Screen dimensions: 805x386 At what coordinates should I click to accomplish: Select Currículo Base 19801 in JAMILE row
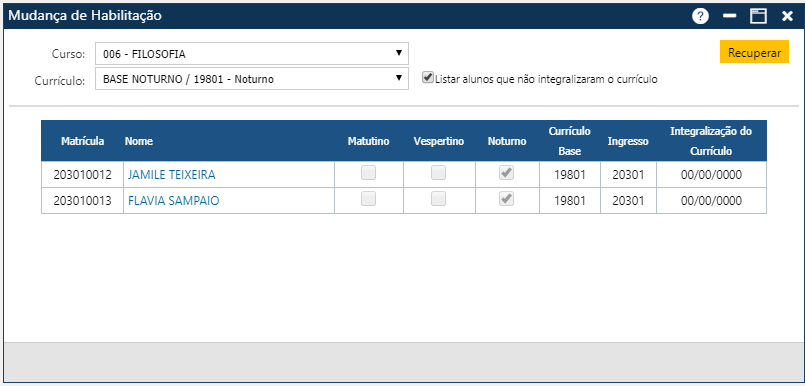(569, 175)
